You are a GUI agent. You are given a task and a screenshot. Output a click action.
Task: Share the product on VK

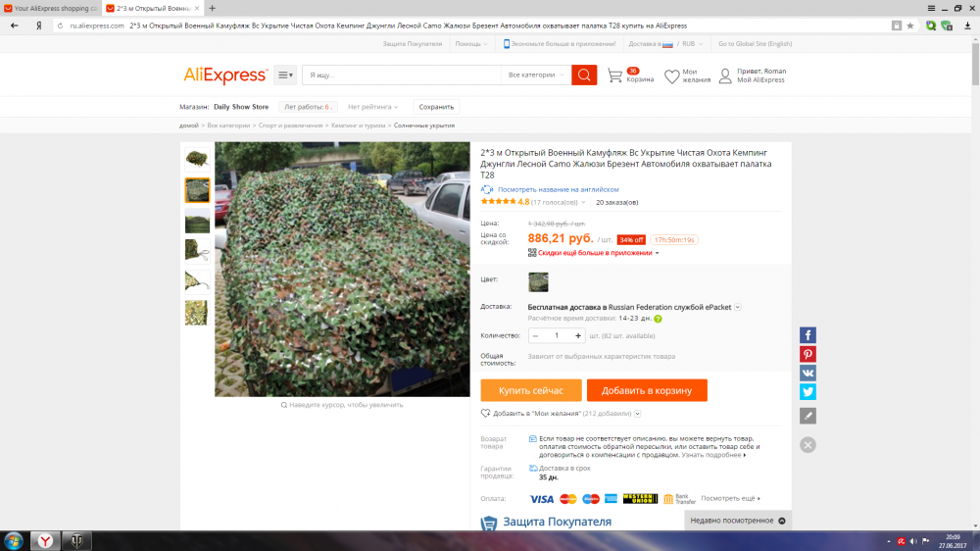808,373
